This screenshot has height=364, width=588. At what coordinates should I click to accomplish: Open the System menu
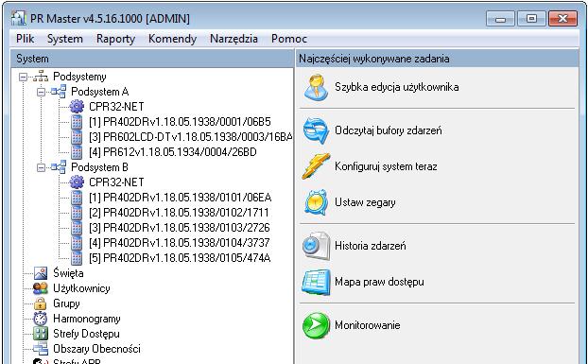point(65,39)
